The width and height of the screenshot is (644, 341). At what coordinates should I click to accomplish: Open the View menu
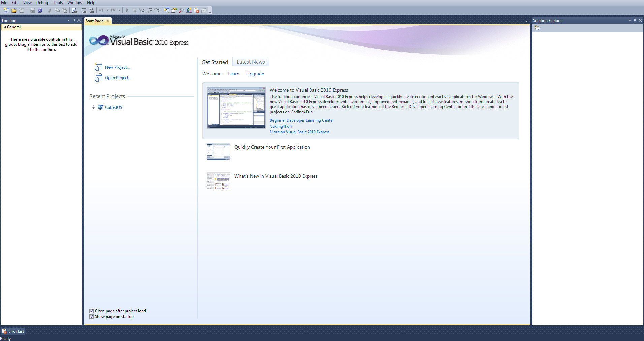tap(27, 3)
